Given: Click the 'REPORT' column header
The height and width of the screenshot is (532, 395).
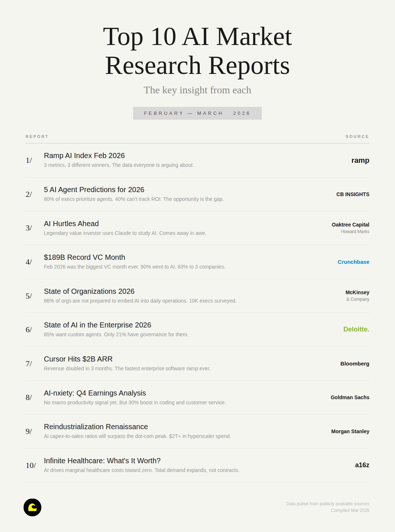Looking at the screenshot, I should 37,136.
